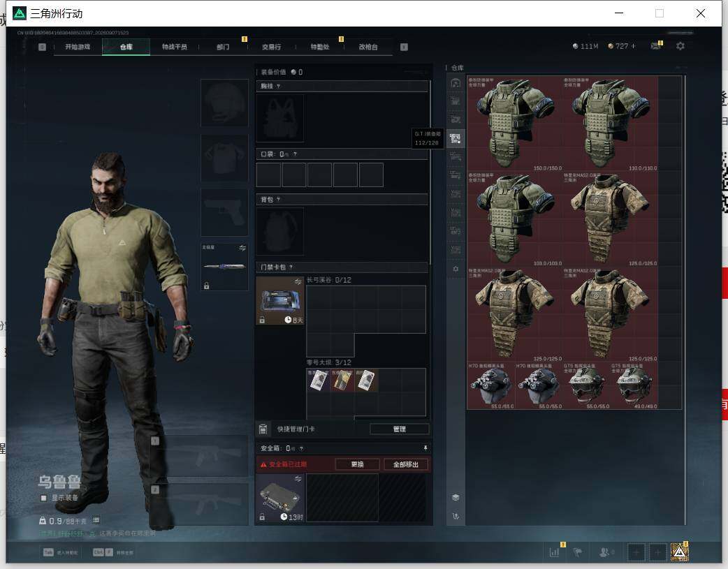The image size is (728, 569).
Task: Expand the weight details list icon
Action: click(x=96, y=520)
